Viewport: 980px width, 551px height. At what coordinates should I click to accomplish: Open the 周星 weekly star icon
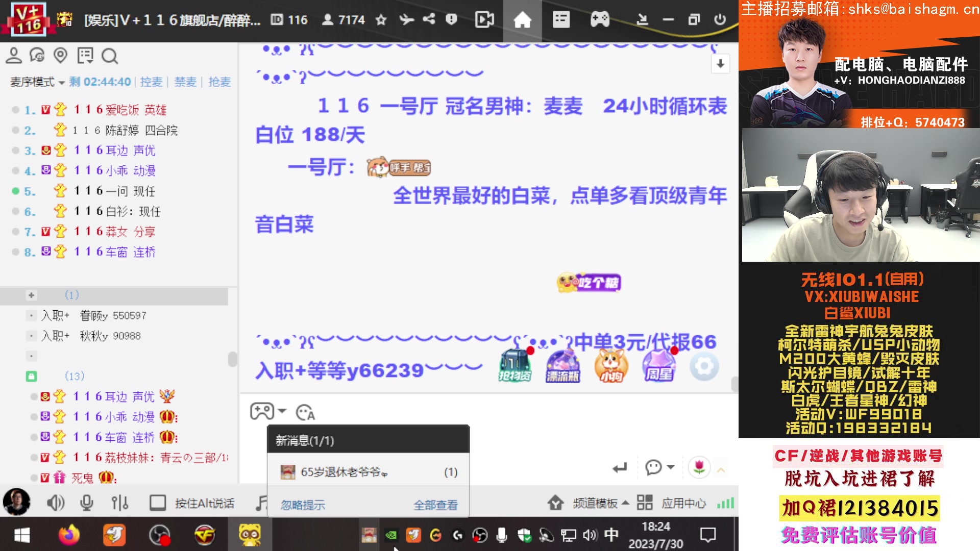click(659, 366)
